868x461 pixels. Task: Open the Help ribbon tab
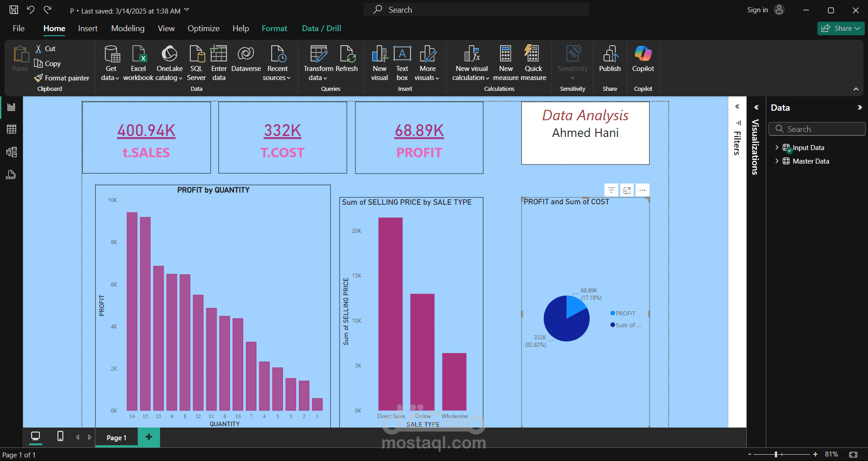pos(241,28)
